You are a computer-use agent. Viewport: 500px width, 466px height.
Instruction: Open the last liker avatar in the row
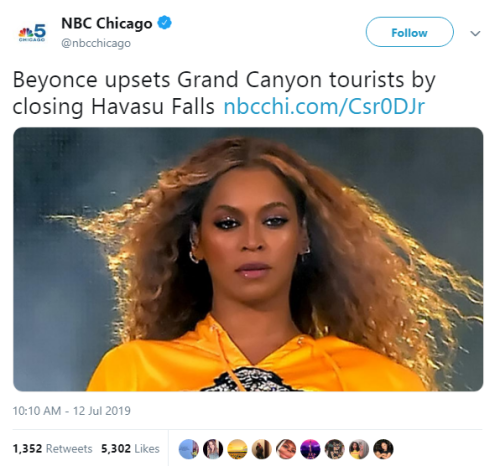(383, 449)
